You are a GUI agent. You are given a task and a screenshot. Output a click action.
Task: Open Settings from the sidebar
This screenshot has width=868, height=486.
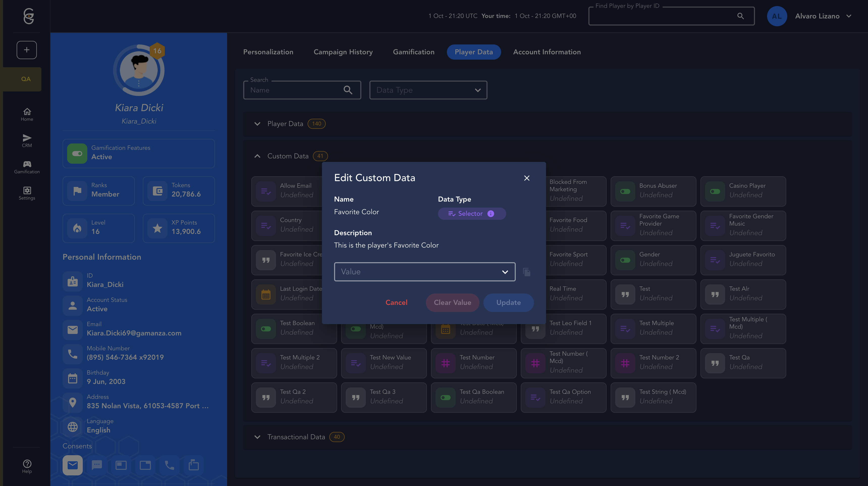[x=27, y=193]
